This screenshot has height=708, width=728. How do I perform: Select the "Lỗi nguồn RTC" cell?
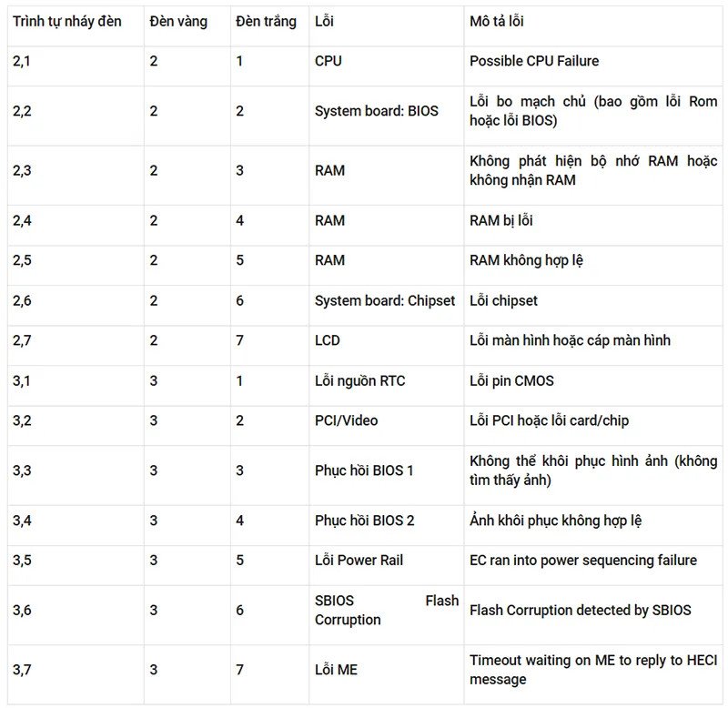360,380
